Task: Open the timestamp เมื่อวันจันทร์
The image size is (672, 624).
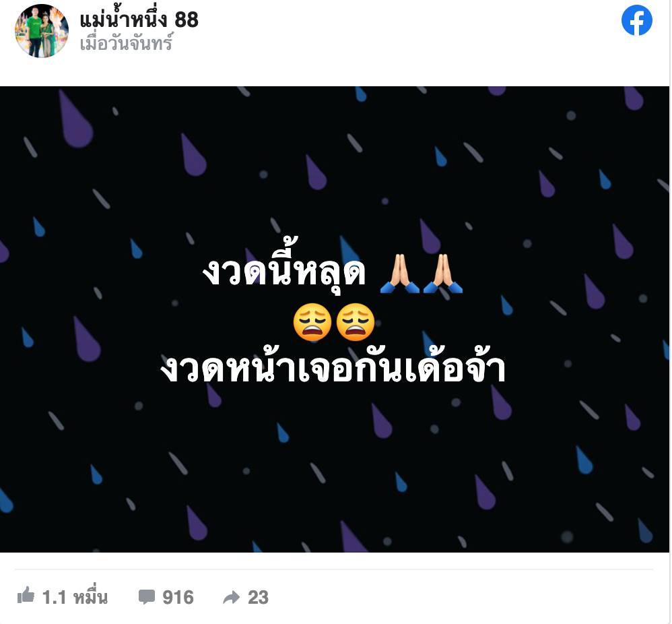Action: 127,43
